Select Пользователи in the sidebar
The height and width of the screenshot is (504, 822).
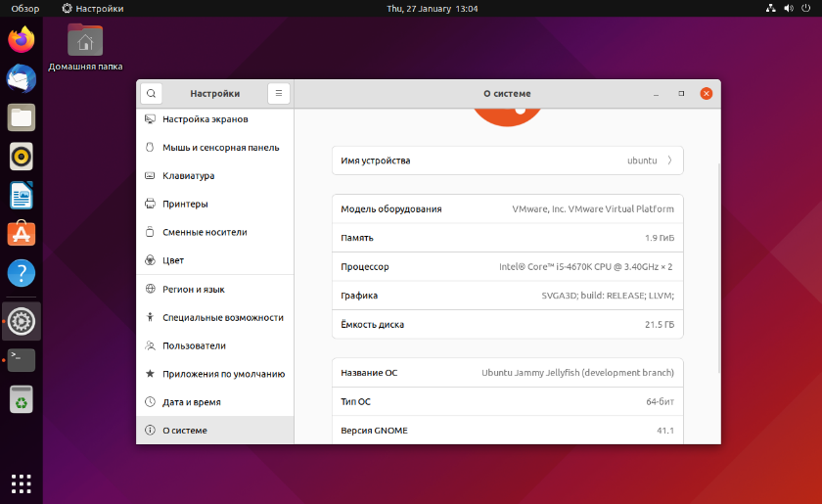[x=215, y=345]
